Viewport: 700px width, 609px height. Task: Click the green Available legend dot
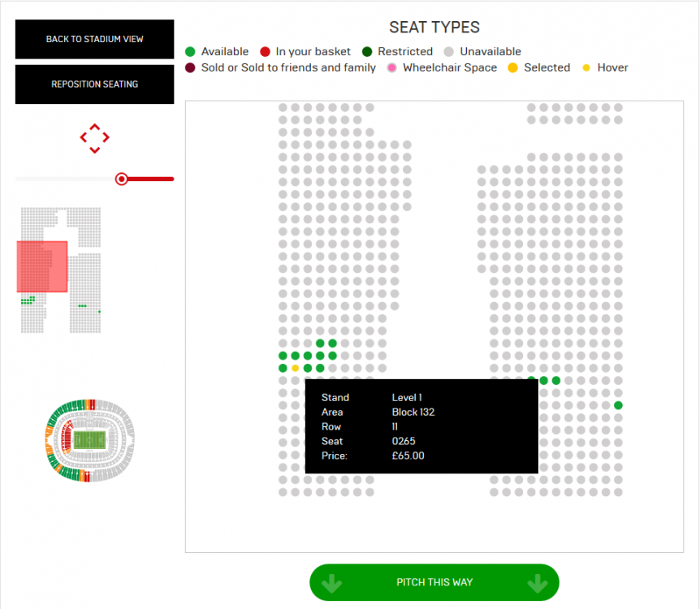point(190,52)
